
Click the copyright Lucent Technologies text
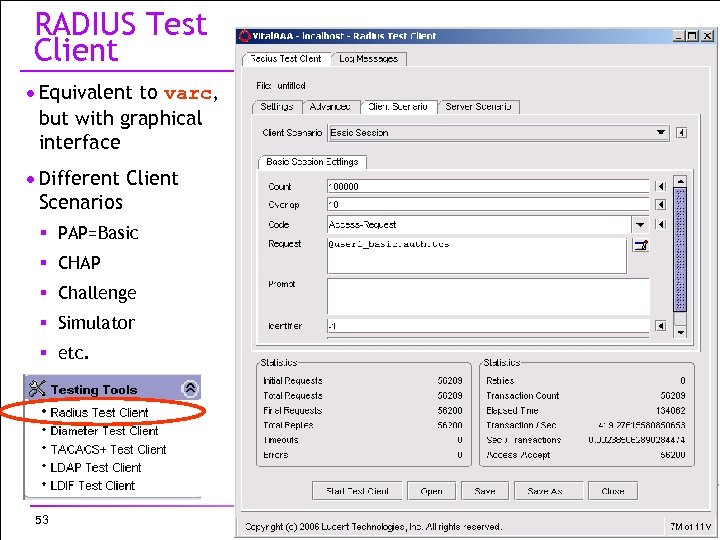coord(373,526)
